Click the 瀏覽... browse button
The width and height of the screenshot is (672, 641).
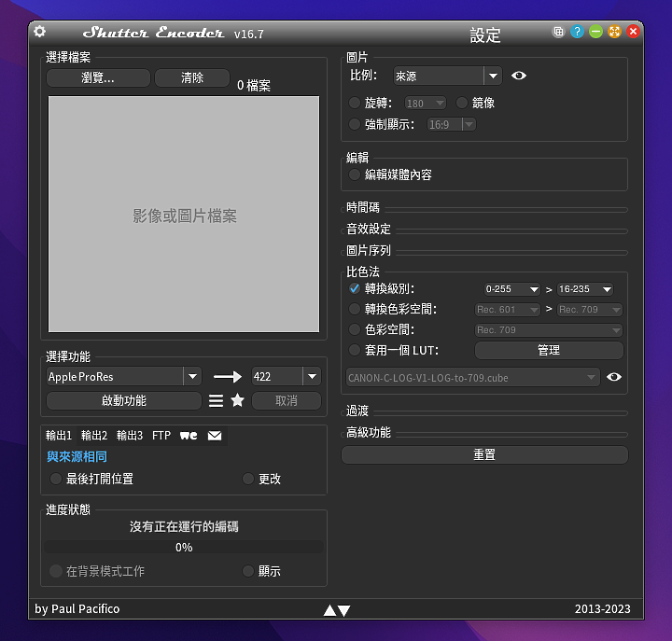pyautogui.click(x=98, y=78)
